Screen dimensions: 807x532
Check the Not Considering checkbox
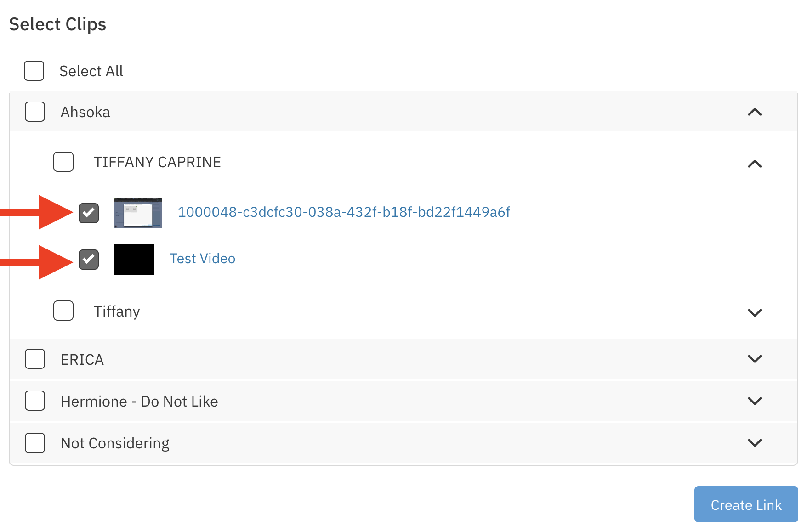tap(35, 442)
